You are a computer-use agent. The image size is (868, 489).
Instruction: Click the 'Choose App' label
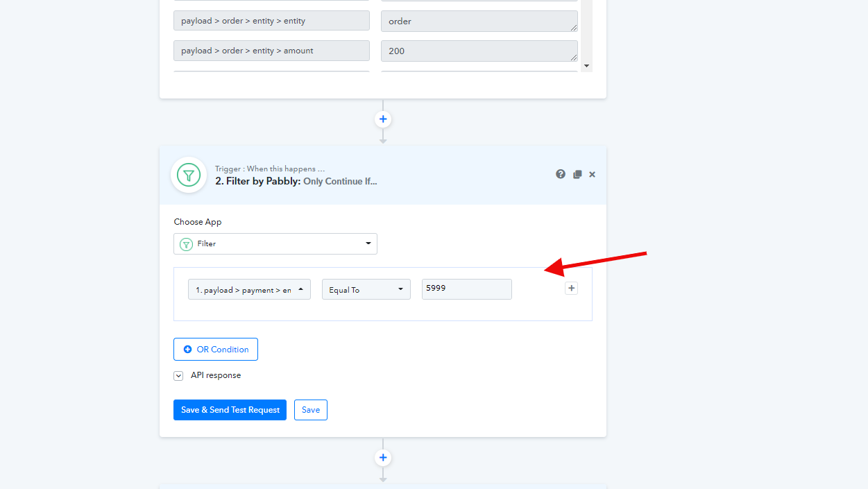198,222
